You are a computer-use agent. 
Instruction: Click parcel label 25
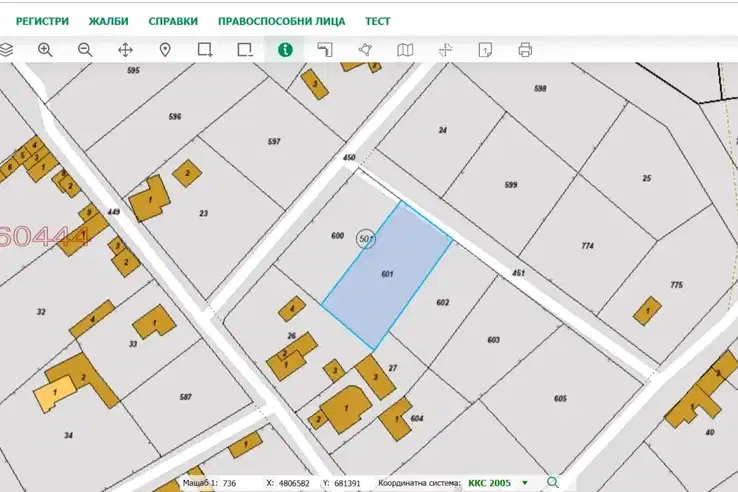[647, 178]
